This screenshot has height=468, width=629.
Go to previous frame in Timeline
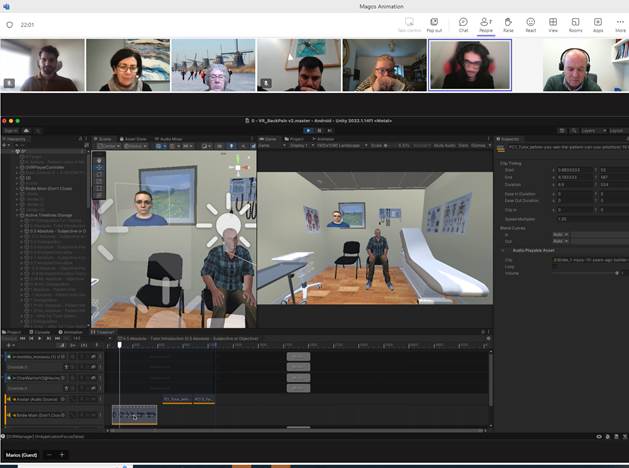click(31, 338)
